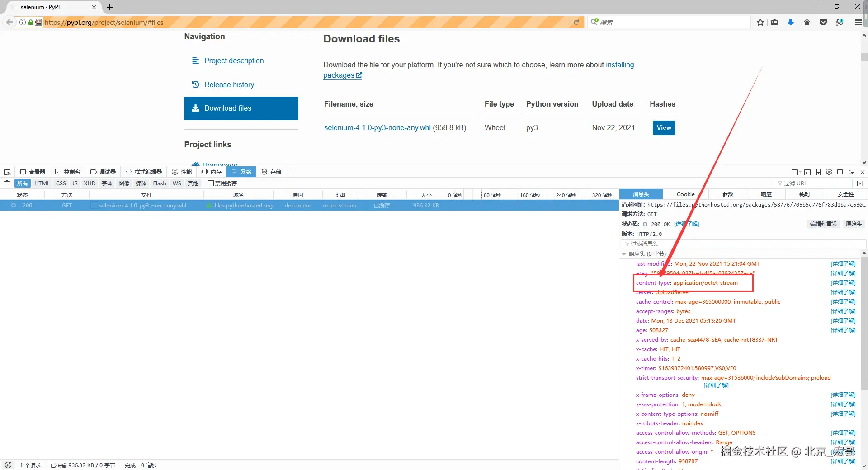
Task: Filter requests by 字体 (fonts)
Action: point(107,183)
